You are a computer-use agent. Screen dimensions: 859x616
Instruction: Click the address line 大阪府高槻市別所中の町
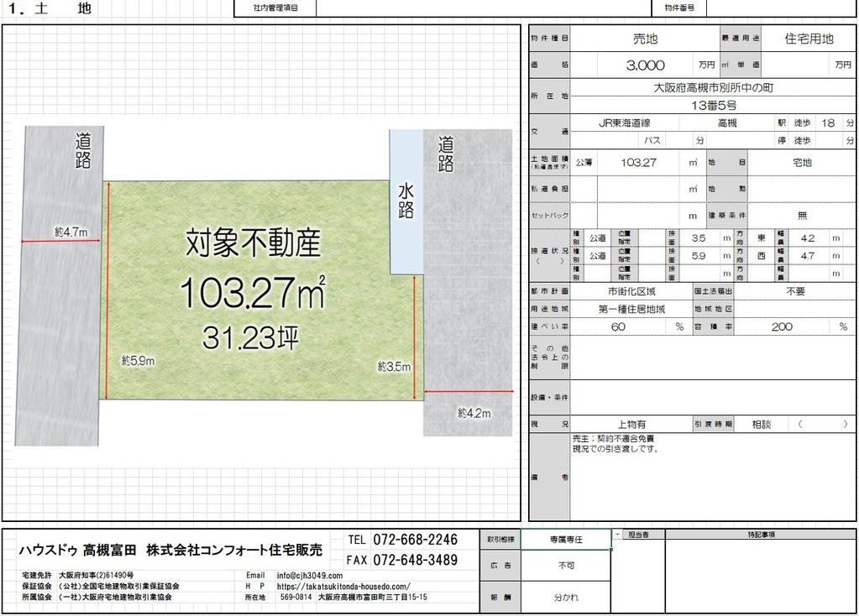[713, 87]
